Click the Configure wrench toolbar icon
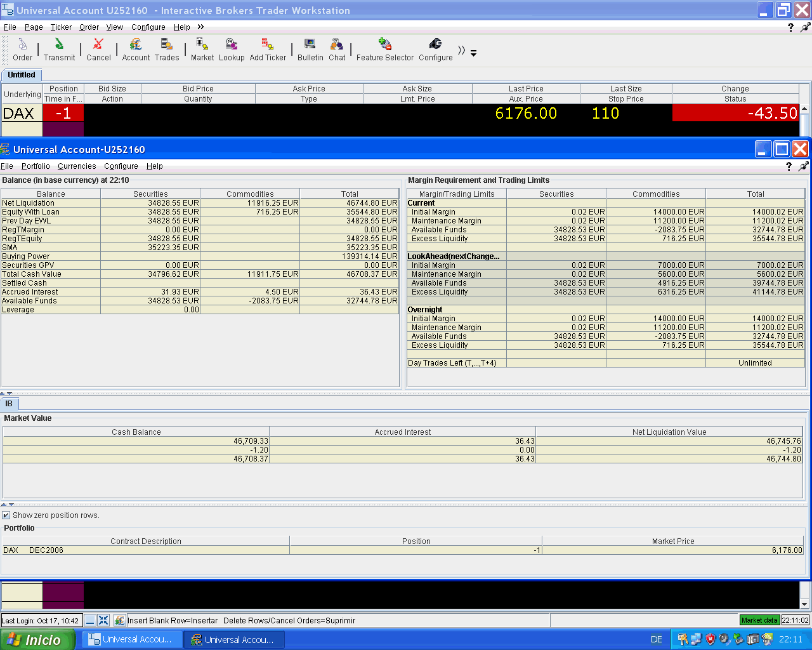812x650 pixels. coord(436,49)
